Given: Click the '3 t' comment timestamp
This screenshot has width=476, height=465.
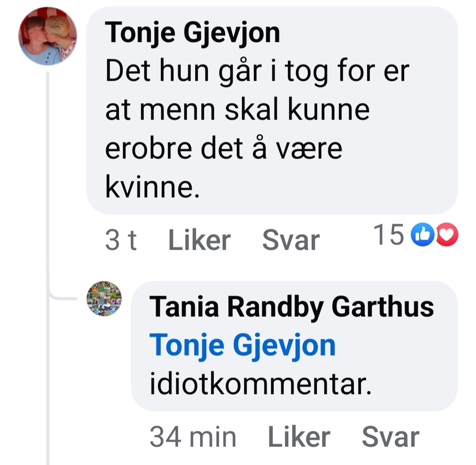Looking at the screenshot, I should 121,241.
